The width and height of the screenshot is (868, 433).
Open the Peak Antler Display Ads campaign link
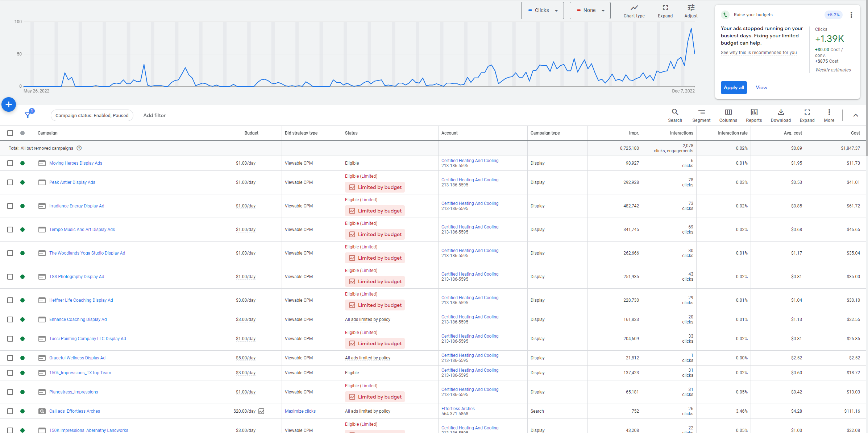coord(72,182)
